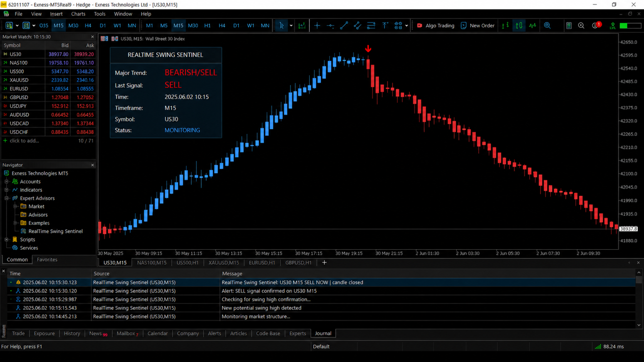Close the bottom terminal panel
Screen dimensions: 644x362
point(3,271)
